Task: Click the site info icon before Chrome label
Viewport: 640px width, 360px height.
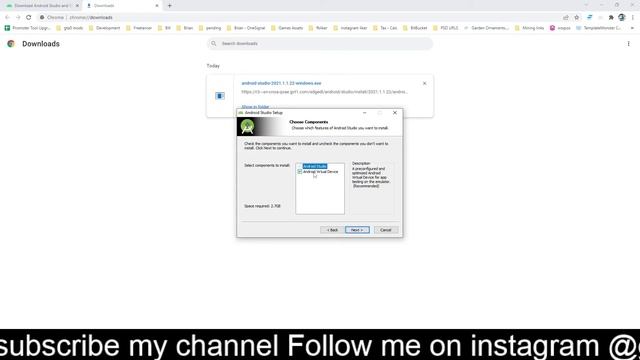Action: click(42, 18)
